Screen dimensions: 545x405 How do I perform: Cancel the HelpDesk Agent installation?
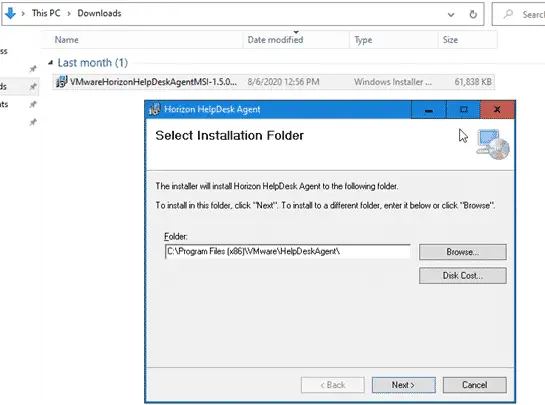point(474,385)
